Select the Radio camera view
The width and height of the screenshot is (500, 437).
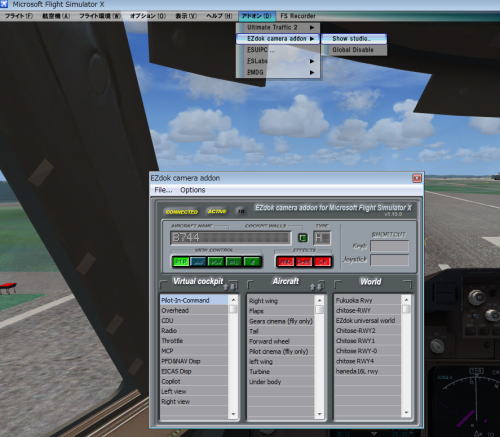[x=195, y=331]
